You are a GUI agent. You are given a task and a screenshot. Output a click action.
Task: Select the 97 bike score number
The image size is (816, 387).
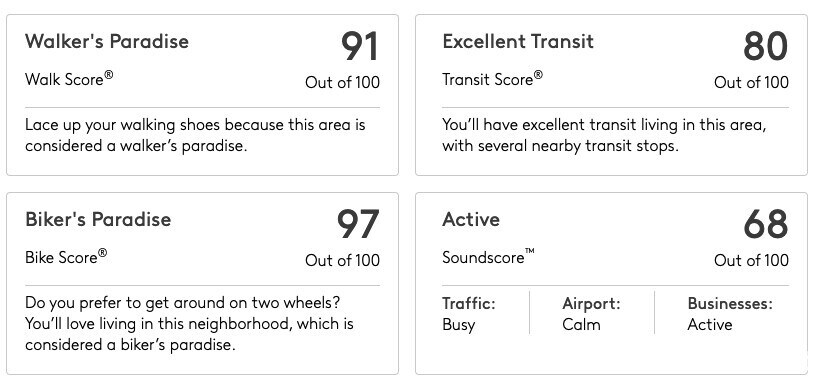tap(358, 224)
